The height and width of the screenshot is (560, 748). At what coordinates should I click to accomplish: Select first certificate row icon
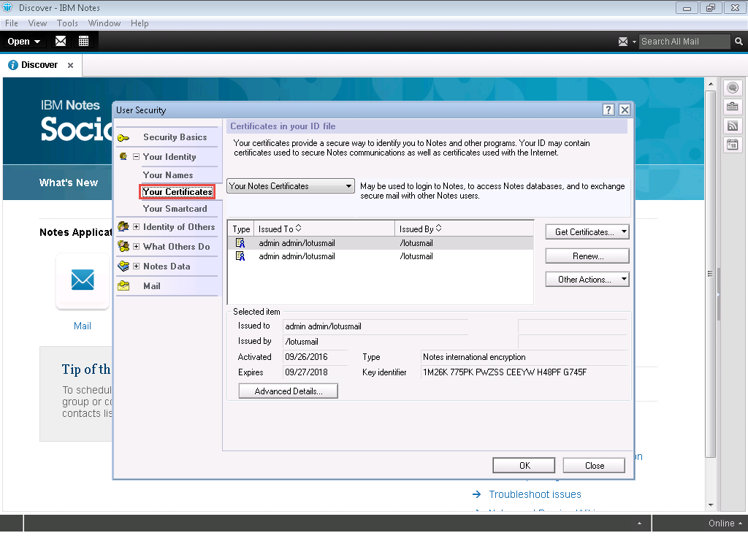click(x=240, y=243)
